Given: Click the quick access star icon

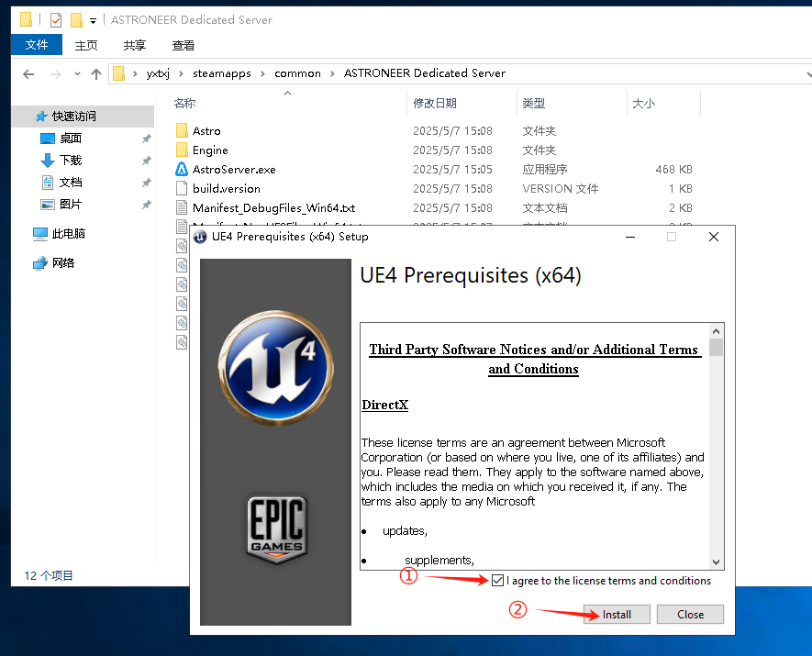Looking at the screenshot, I should click(x=41, y=117).
